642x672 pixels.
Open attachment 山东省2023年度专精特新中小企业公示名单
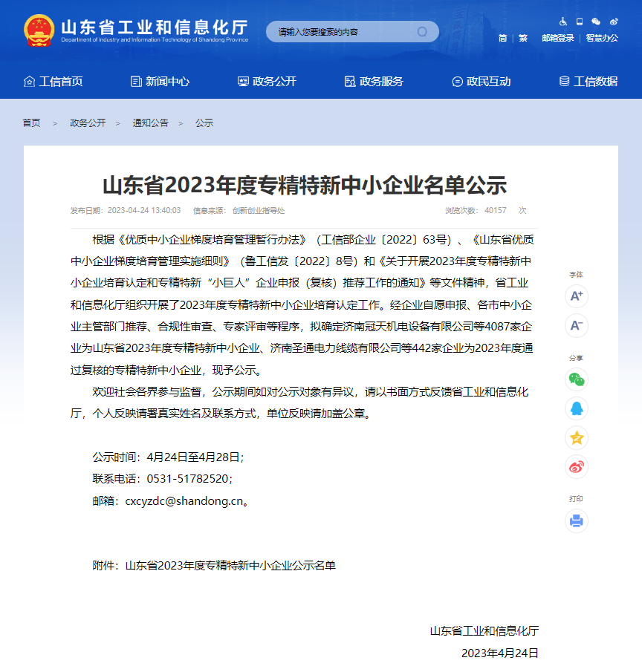coord(230,566)
